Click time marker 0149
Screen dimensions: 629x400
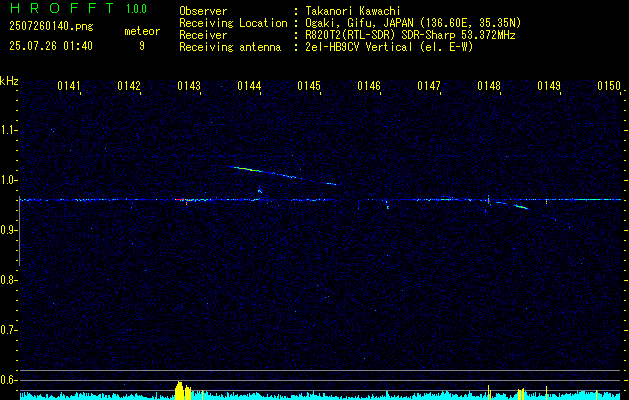549,86
